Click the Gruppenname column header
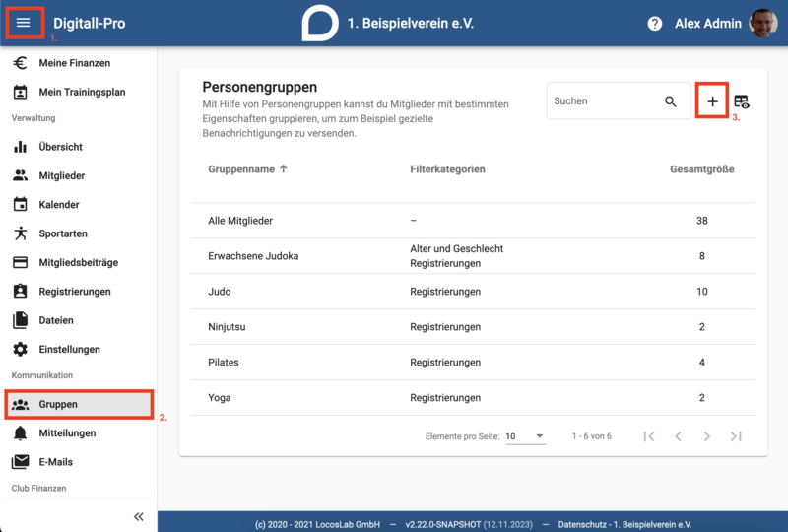 241,169
